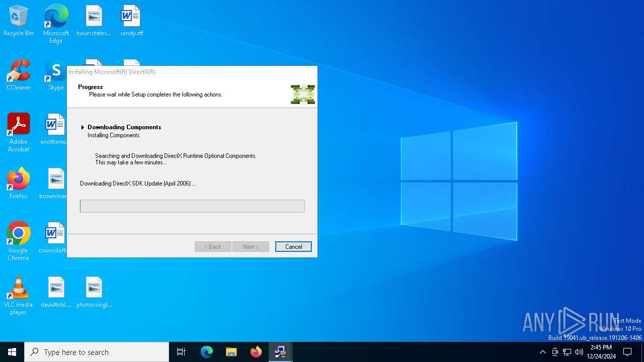This screenshot has height=362, width=644.
Task: Open Firefox desktop shortcut
Action: pyautogui.click(x=19, y=184)
